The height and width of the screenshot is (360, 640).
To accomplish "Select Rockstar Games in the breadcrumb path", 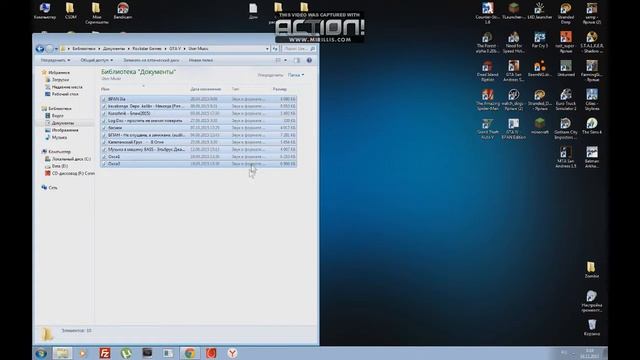I will [x=147, y=49].
